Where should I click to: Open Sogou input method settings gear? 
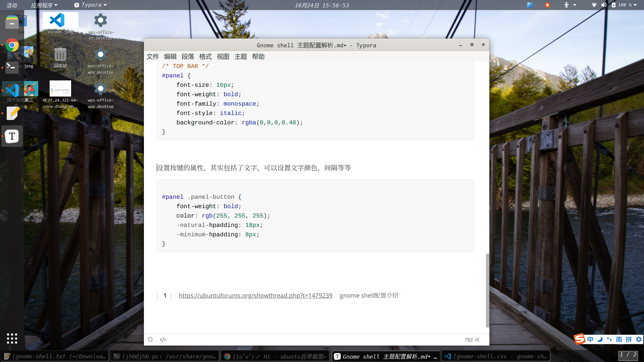point(639,339)
